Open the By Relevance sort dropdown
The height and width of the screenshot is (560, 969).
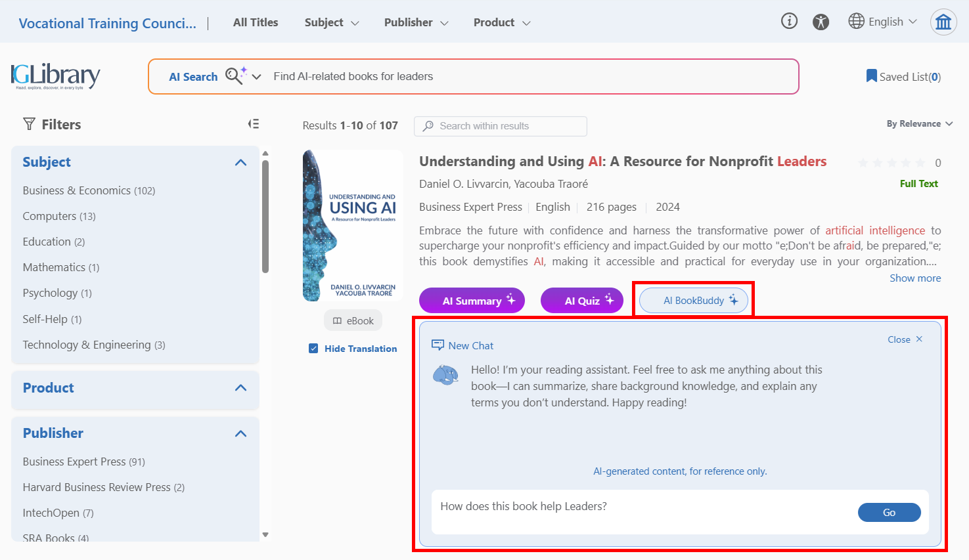click(920, 124)
